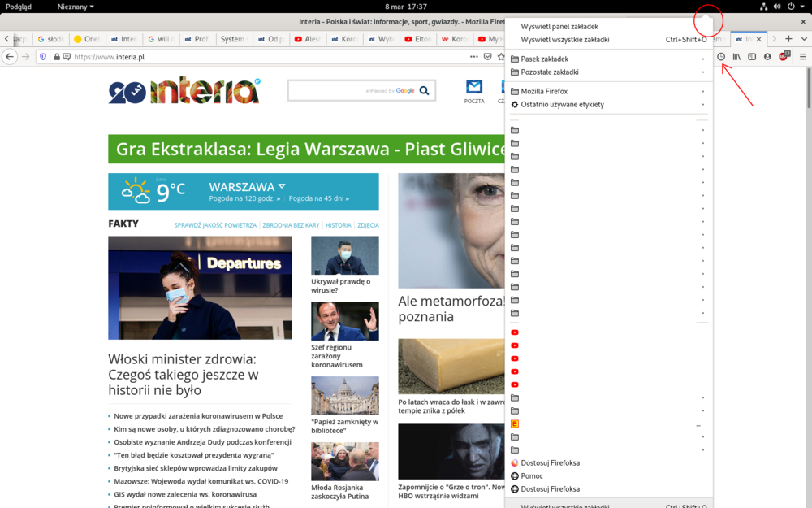Image resolution: width=812 pixels, height=508 pixels.
Task: Open Gra Ekstraklasa Legia Warszawa banner
Action: 306,149
